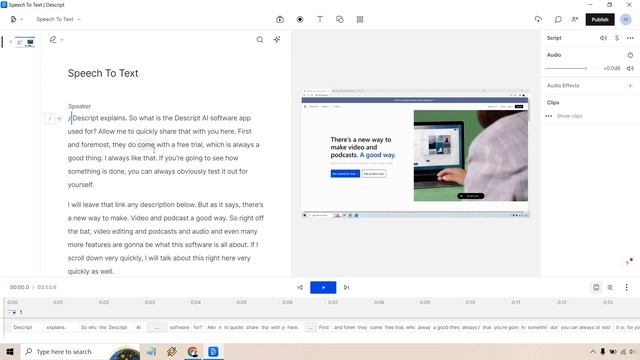Click the 'Descript' word clip in timeline
The height and width of the screenshot is (360, 640).
[23, 327]
